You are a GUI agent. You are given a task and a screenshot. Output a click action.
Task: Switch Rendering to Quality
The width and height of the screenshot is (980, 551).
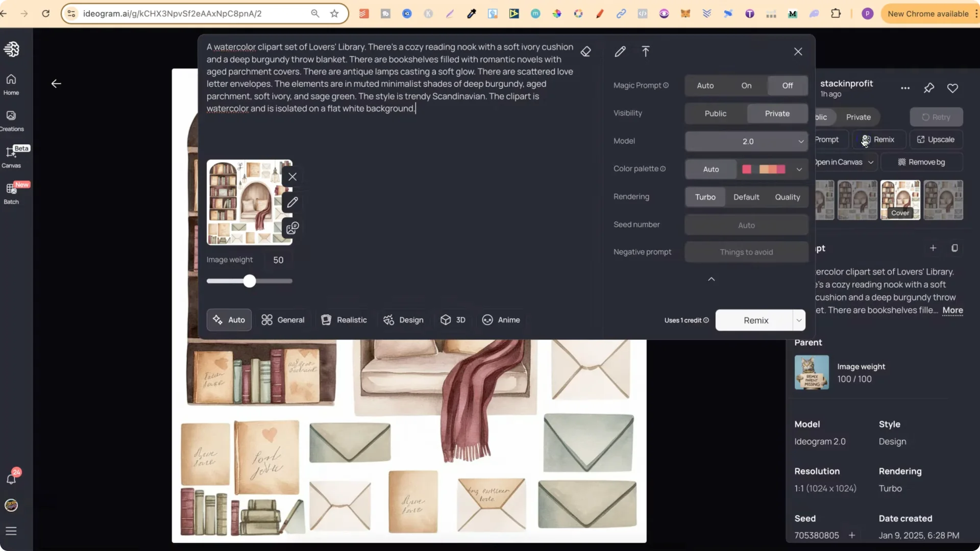[x=787, y=197]
